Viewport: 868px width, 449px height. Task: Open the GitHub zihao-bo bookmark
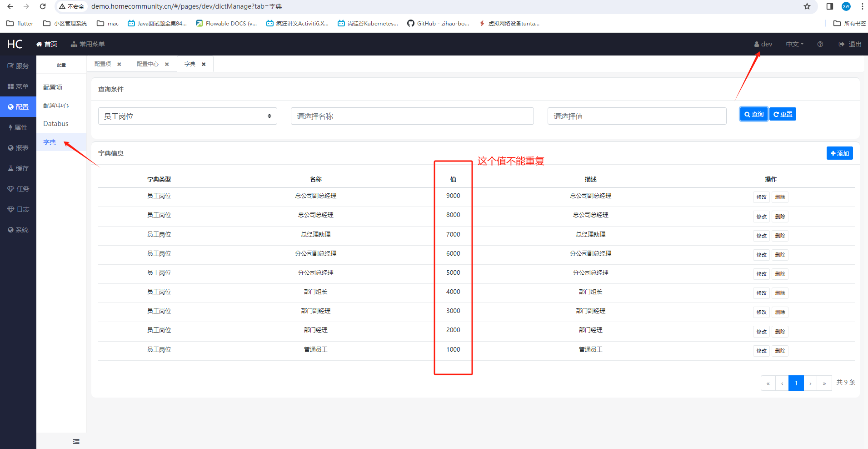(x=438, y=23)
